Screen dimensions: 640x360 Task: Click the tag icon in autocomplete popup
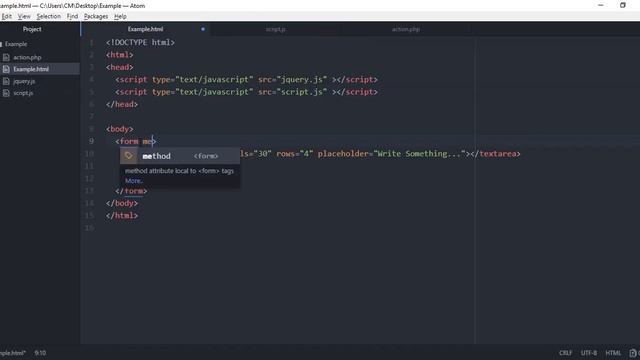point(129,156)
